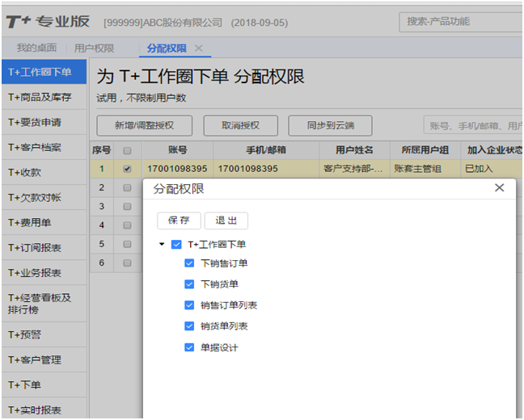This screenshot has width=524, height=420.
Task: Close the 分配权限 tab
Action: coord(199,48)
